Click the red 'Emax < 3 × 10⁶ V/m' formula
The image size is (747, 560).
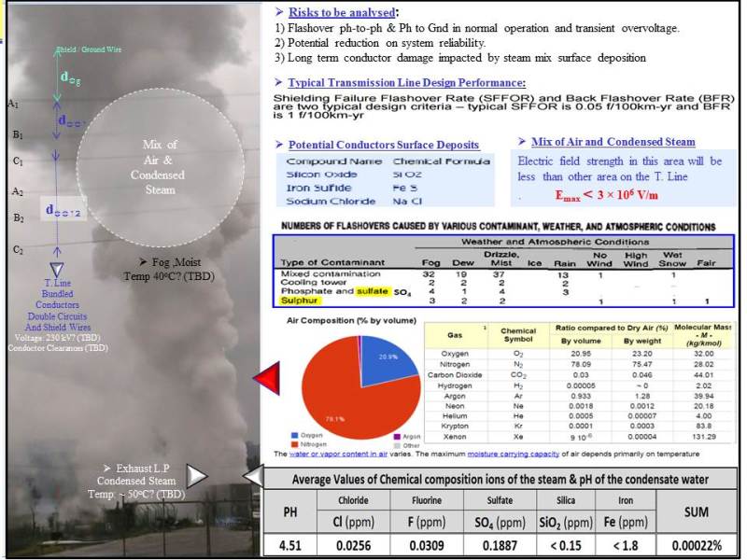[606, 195]
